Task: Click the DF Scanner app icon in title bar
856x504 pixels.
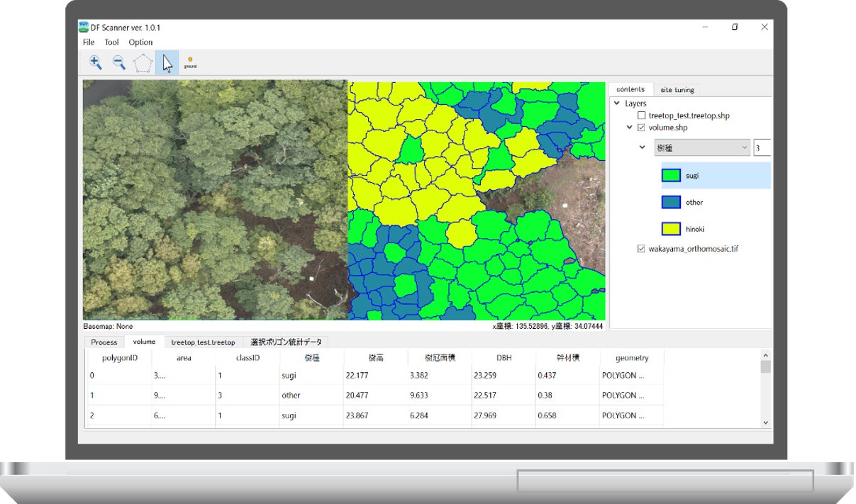Action: (x=84, y=27)
